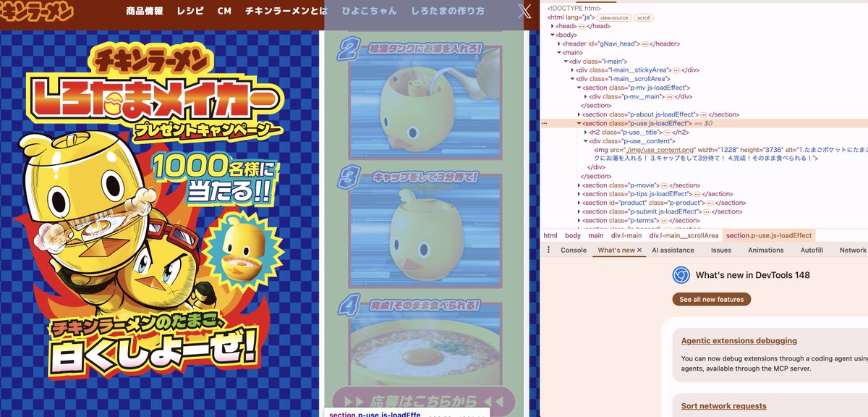Expand the header gNavi_head triangle
Screen dimensions: 868x417
pos(558,43)
